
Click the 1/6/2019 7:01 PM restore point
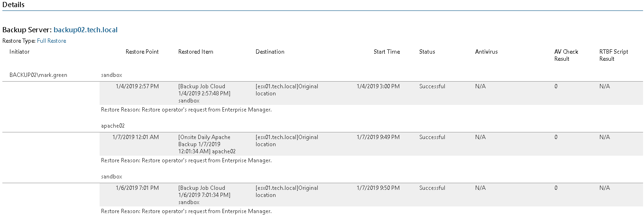coord(137,188)
